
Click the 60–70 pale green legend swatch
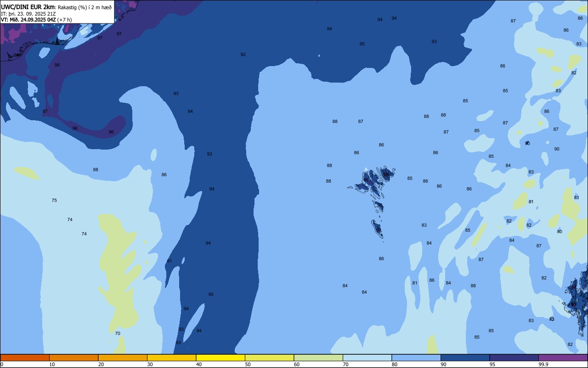[x=318, y=357]
